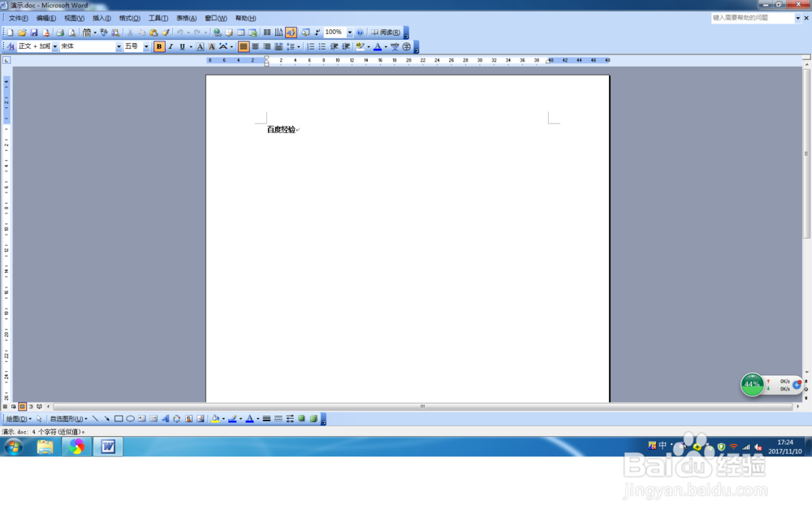Insert a Text Box from Drawing toolbar
The height and width of the screenshot is (518, 812).
pos(142,419)
